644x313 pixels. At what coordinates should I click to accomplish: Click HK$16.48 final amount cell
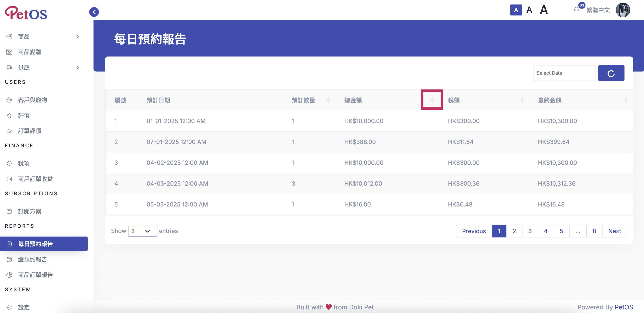pyautogui.click(x=551, y=204)
